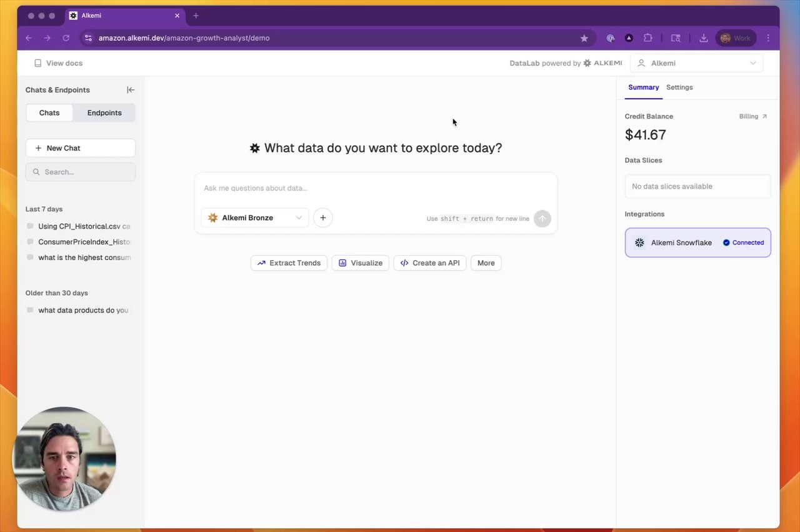800x532 pixels.
Task: Open the More actions menu
Action: [x=486, y=263]
